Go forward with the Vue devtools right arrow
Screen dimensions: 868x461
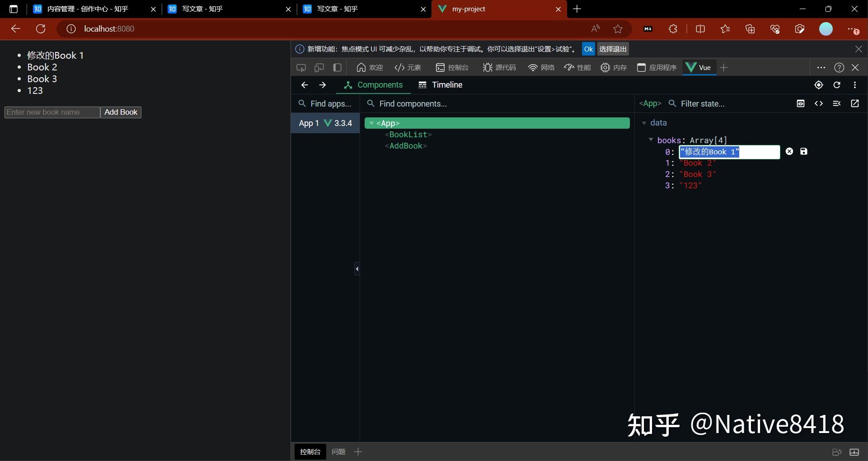[x=323, y=85]
